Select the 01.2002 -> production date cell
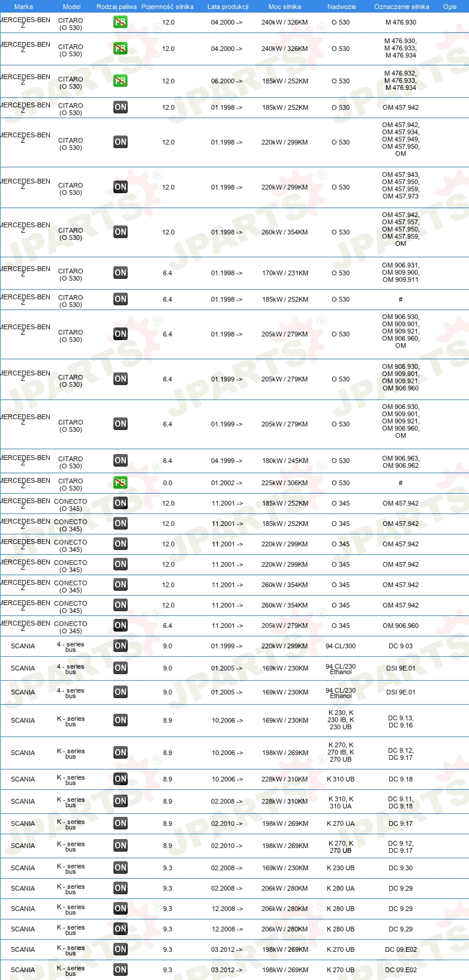 (x=227, y=483)
